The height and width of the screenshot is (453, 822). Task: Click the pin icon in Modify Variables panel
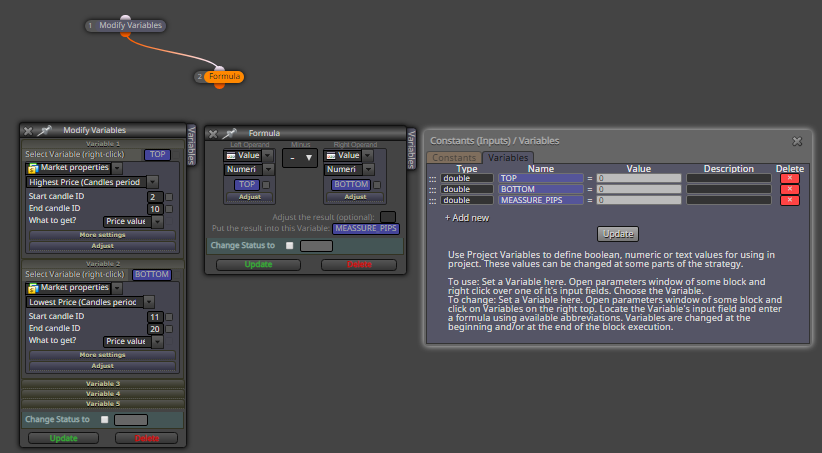click(45, 130)
